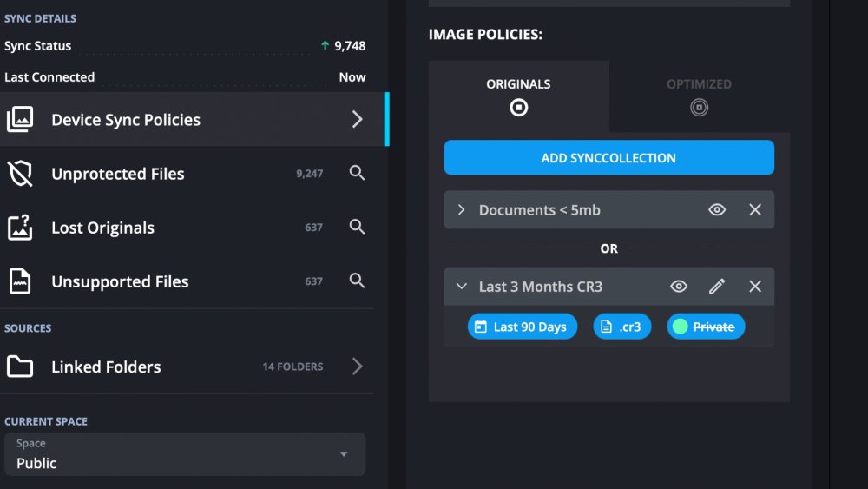Edit Last 3 Months CR3 with pencil
This screenshot has width=868, height=489.
coord(717,287)
